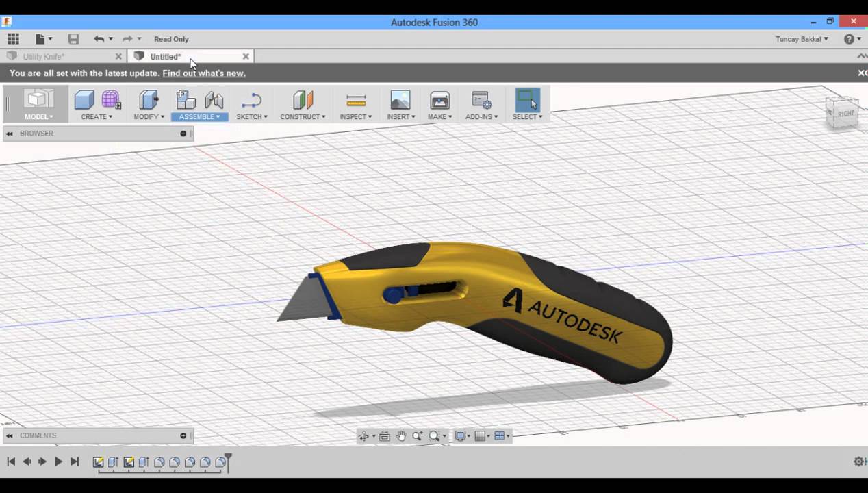Select the Create Form sculpt icon

pyautogui.click(x=111, y=100)
